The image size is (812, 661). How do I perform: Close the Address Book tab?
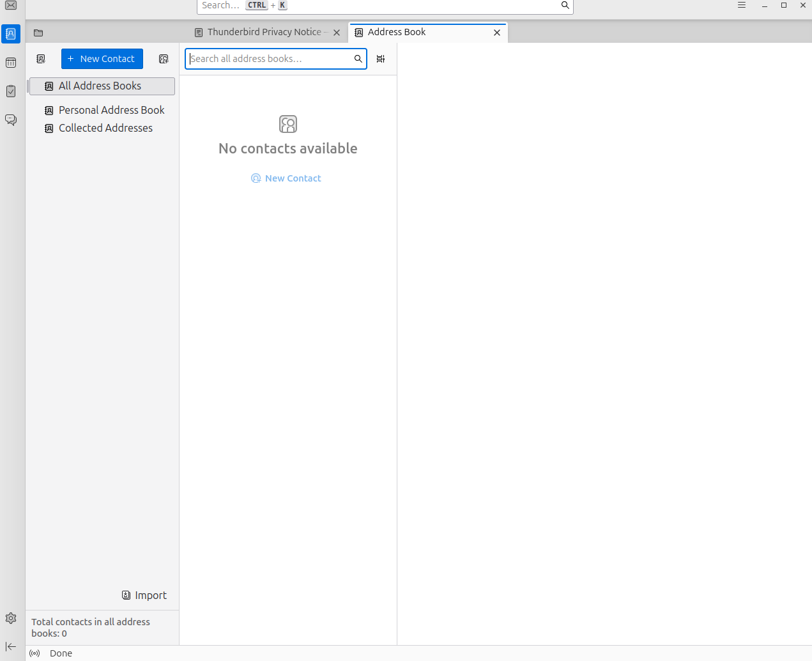click(x=497, y=33)
